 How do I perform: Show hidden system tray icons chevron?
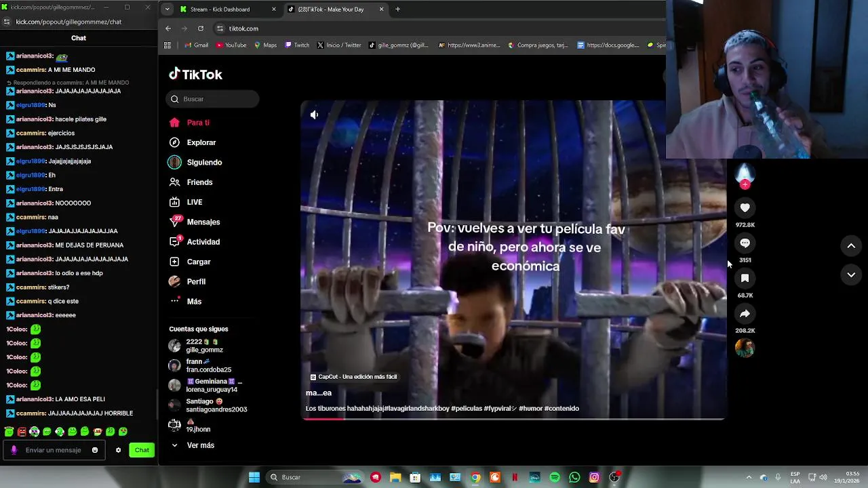pos(749,477)
